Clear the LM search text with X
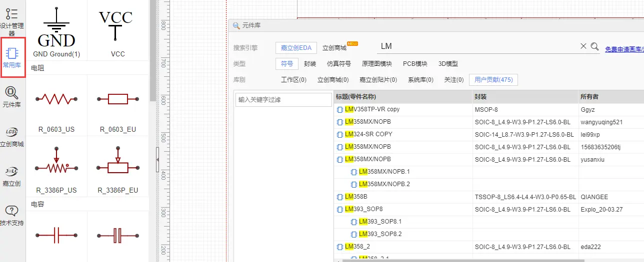 (583, 46)
